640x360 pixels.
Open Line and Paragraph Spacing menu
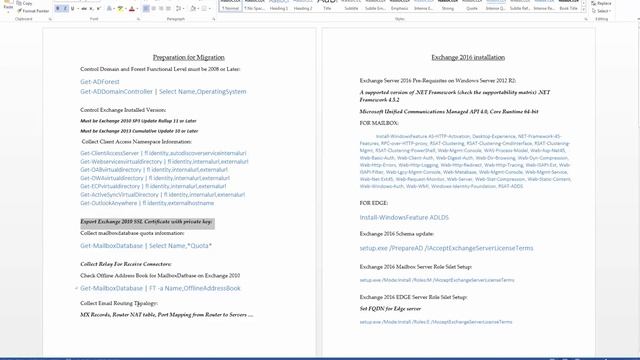[x=179, y=9]
